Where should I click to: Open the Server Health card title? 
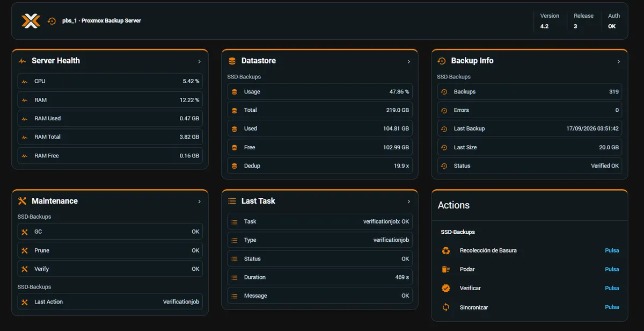[x=56, y=61]
